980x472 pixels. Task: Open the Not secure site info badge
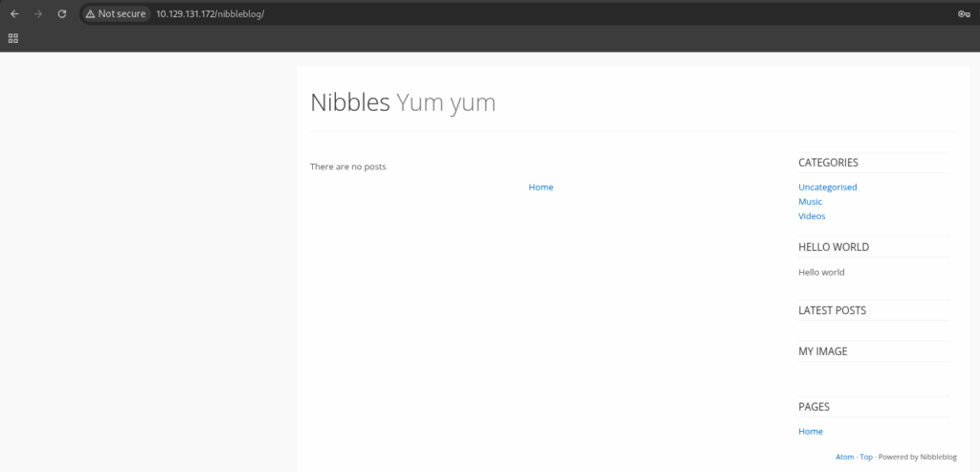pyautogui.click(x=116, y=13)
